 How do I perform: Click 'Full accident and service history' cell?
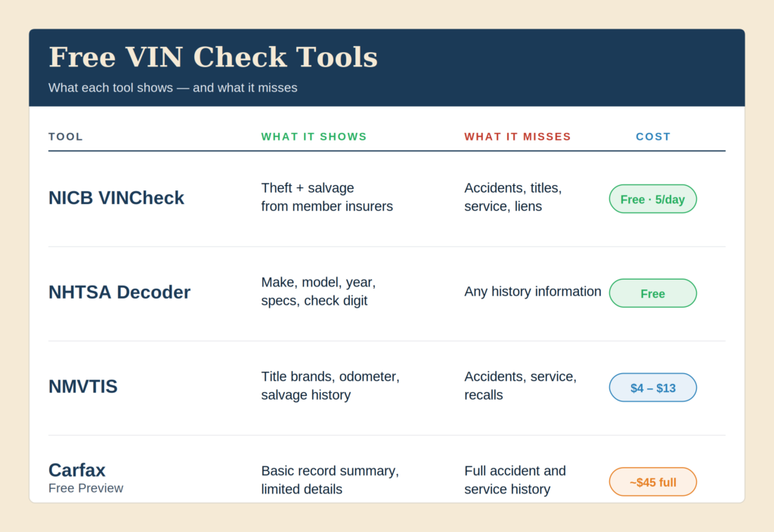pos(515,480)
